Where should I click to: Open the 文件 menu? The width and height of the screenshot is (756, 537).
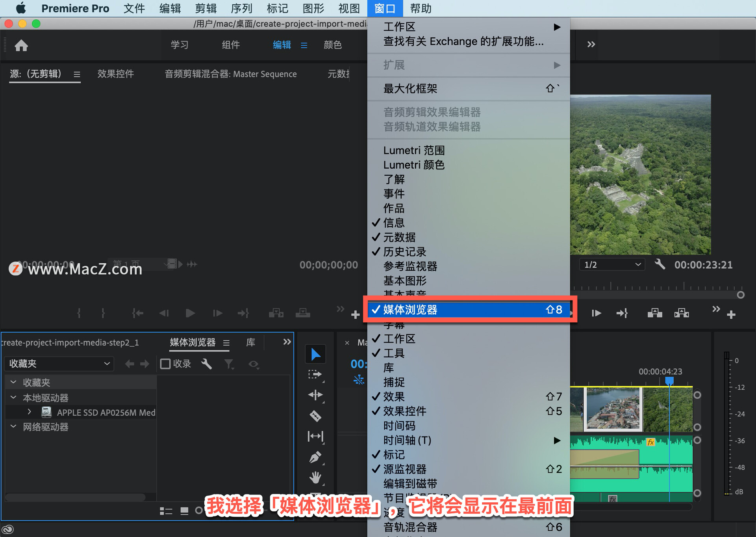click(x=134, y=8)
